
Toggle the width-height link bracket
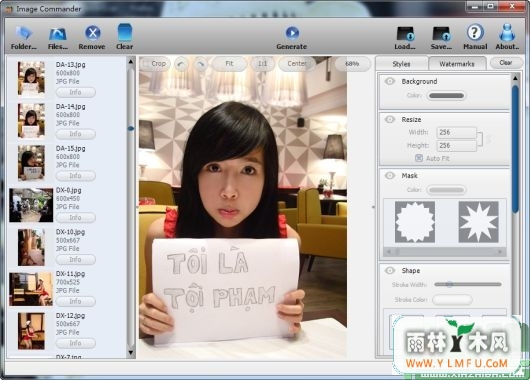click(x=480, y=139)
